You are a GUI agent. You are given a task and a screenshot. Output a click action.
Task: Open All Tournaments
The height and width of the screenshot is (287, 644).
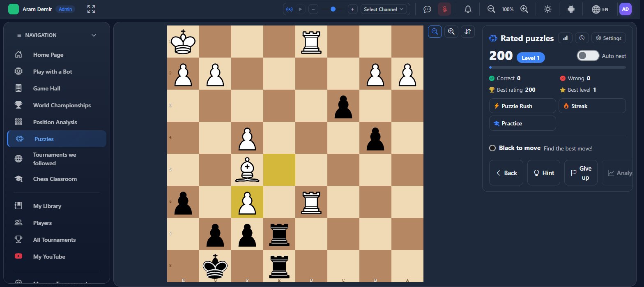coord(57,240)
